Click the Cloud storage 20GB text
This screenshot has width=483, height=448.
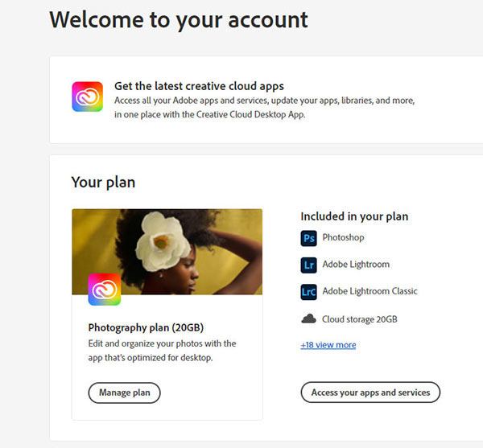(x=360, y=319)
